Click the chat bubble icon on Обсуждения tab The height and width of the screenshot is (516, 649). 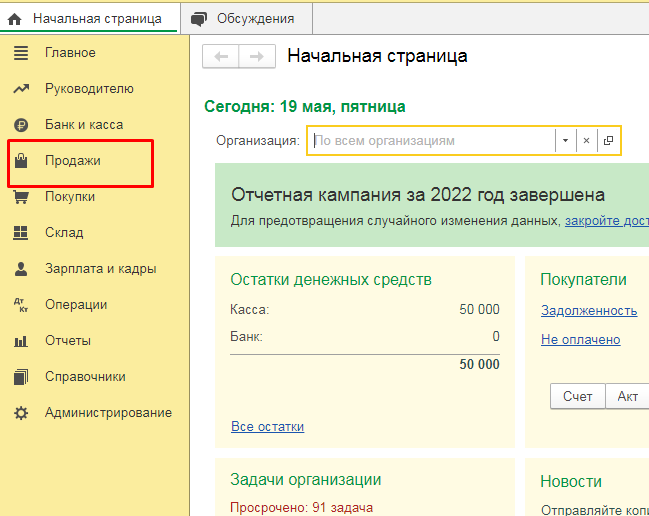tap(199, 19)
